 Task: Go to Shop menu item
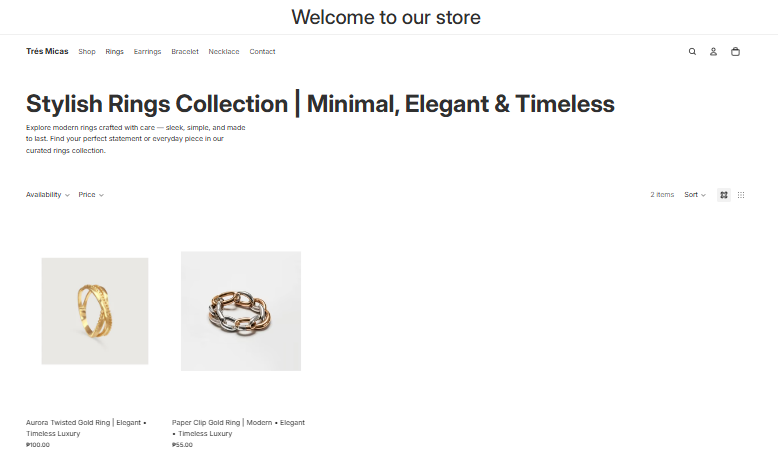(87, 52)
